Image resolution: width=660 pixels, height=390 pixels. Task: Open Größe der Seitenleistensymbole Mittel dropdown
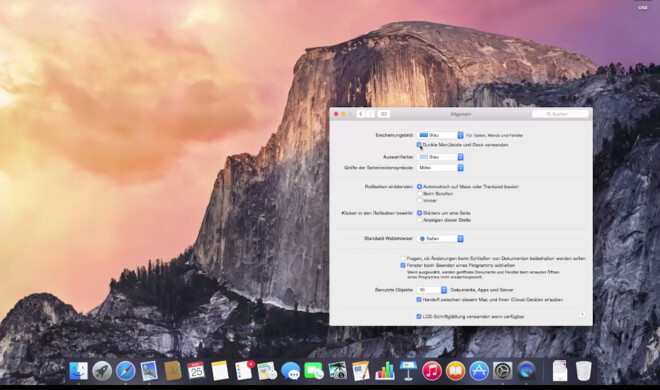point(440,167)
